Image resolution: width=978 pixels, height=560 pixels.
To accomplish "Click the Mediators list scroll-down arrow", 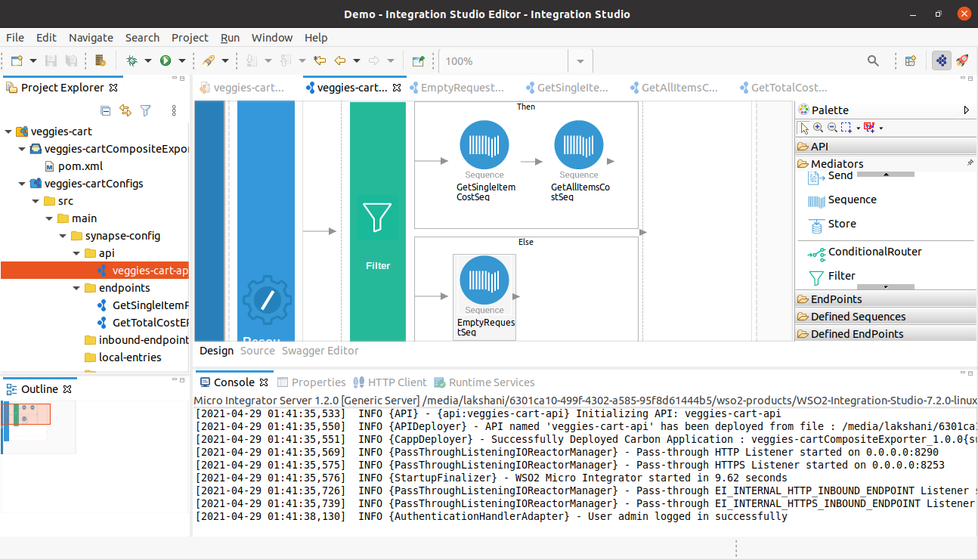I will coord(885,287).
